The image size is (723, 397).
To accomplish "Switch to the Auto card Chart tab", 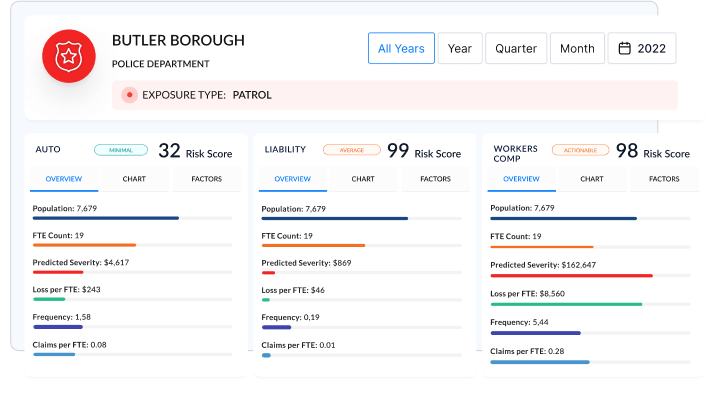I will coord(134,179).
